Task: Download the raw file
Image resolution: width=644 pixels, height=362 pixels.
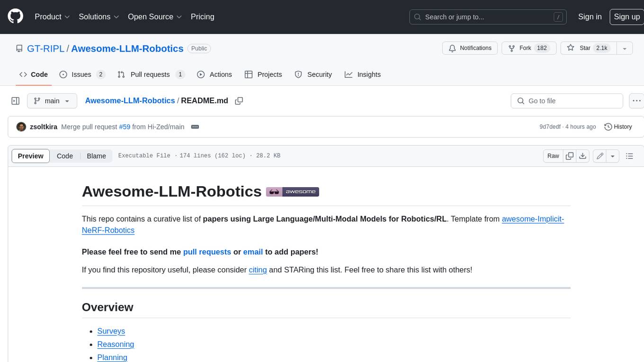Action: [583, 156]
